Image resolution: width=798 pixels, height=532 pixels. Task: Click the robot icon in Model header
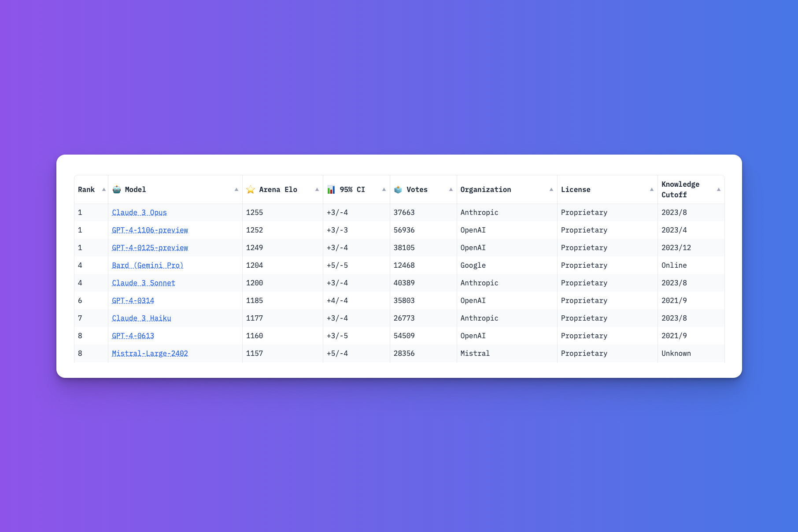(117, 189)
